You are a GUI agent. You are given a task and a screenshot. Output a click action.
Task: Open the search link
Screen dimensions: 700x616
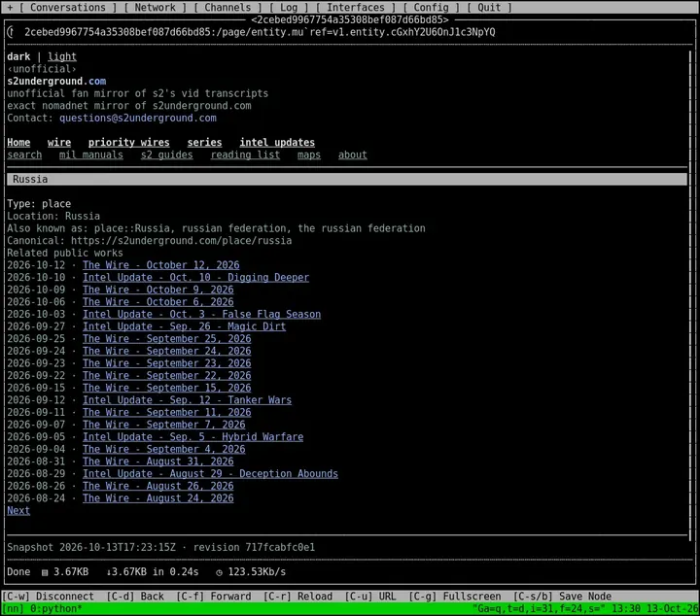(x=24, y=154)
